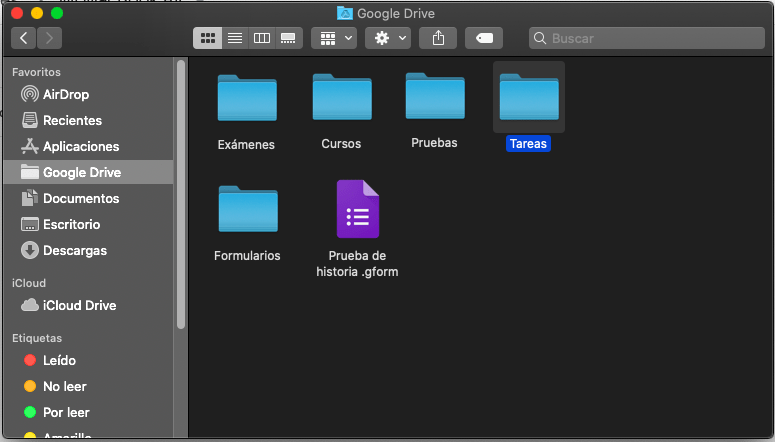
Task: Switch to icon view mode
Action: point(208,38)
